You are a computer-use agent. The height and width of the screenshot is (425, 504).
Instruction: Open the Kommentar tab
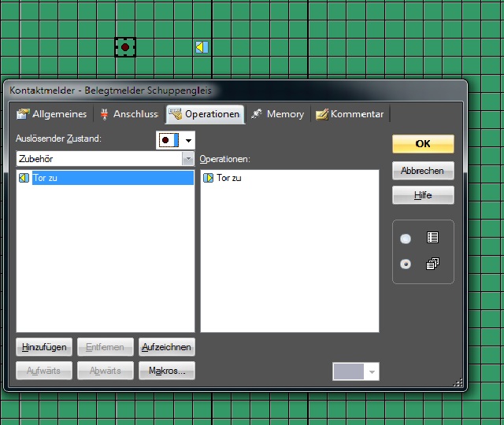coord(350,114)
